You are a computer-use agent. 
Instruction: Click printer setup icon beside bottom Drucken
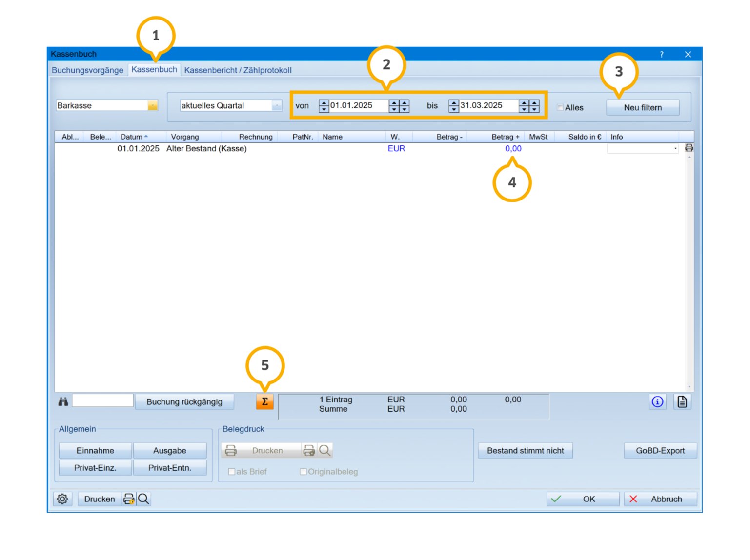(129, 499)
